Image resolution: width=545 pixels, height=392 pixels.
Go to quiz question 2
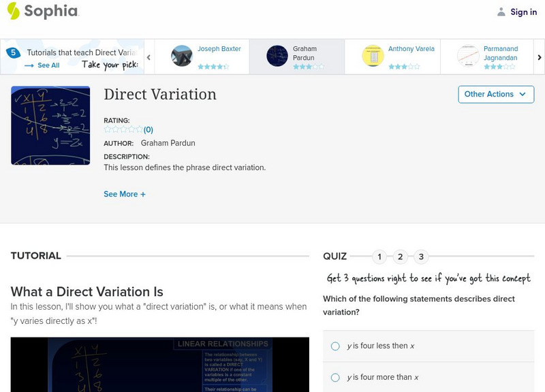pos(401,257)
